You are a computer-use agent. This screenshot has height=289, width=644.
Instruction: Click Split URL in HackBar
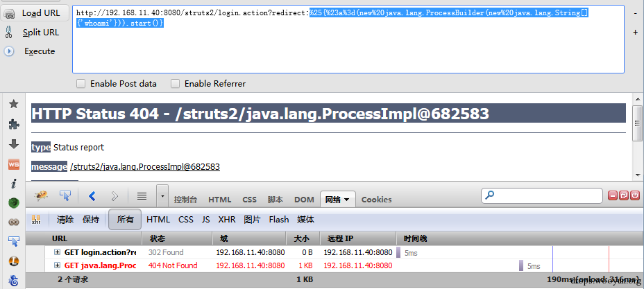[32, 33]
